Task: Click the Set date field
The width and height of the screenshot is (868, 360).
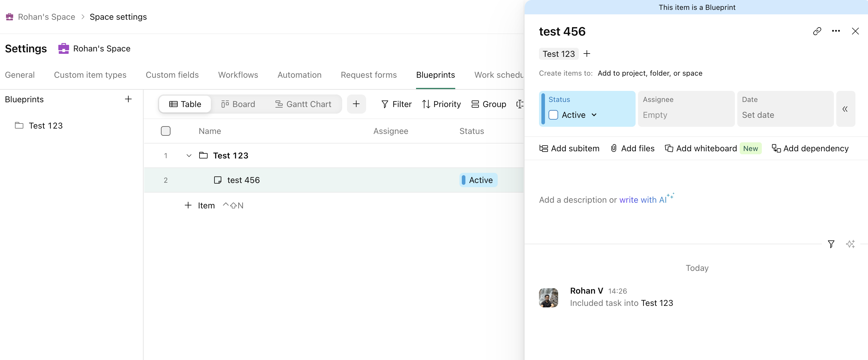Action: point(758,115)
